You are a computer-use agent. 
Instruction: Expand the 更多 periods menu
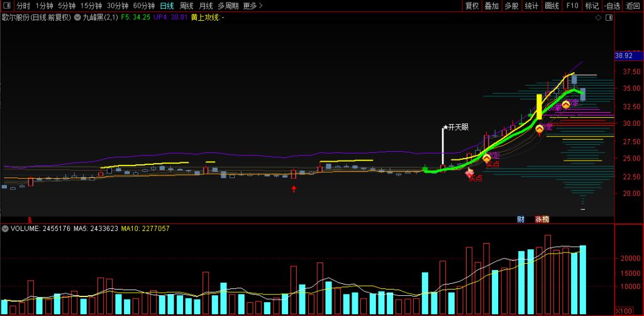[x=252, y=6]
